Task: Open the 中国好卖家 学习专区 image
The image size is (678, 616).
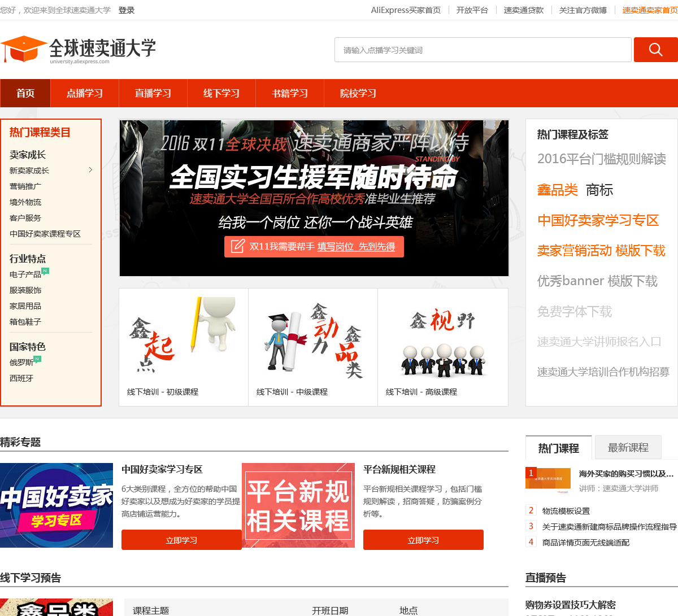Action: click(56, 505)
